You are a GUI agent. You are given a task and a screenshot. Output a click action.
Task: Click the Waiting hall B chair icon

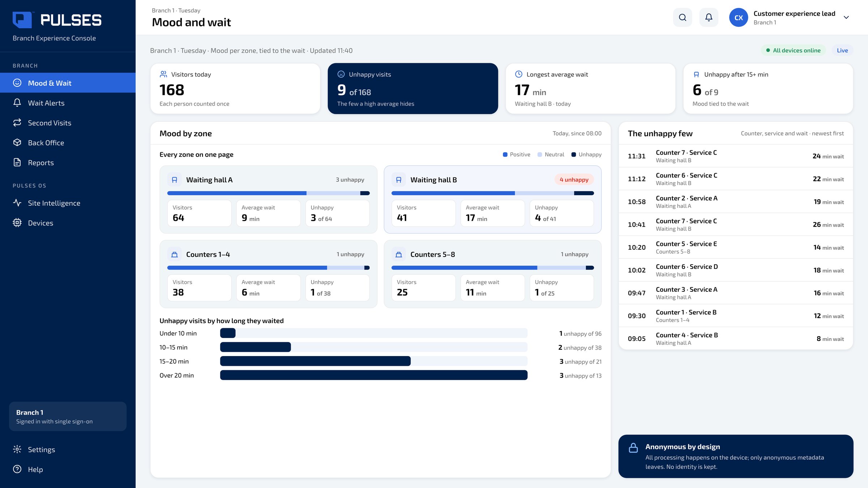pos(399,180)
